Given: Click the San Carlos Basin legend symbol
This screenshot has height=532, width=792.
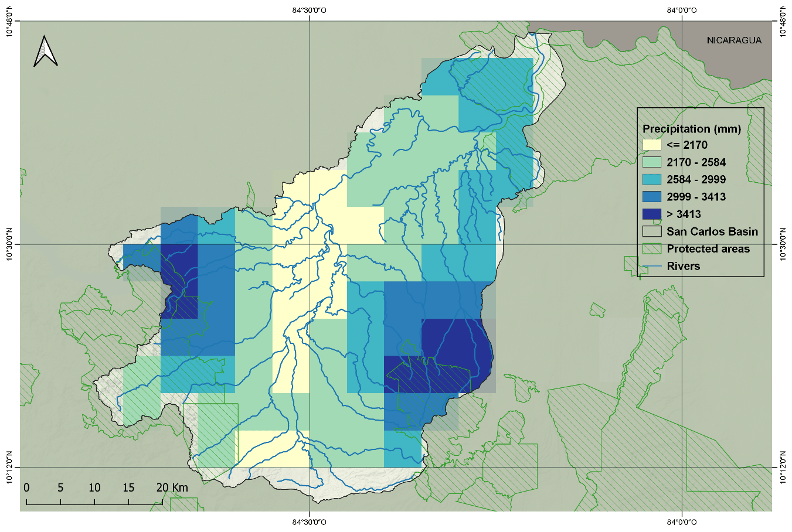Looking at the screenshot, I should (652, 231).
